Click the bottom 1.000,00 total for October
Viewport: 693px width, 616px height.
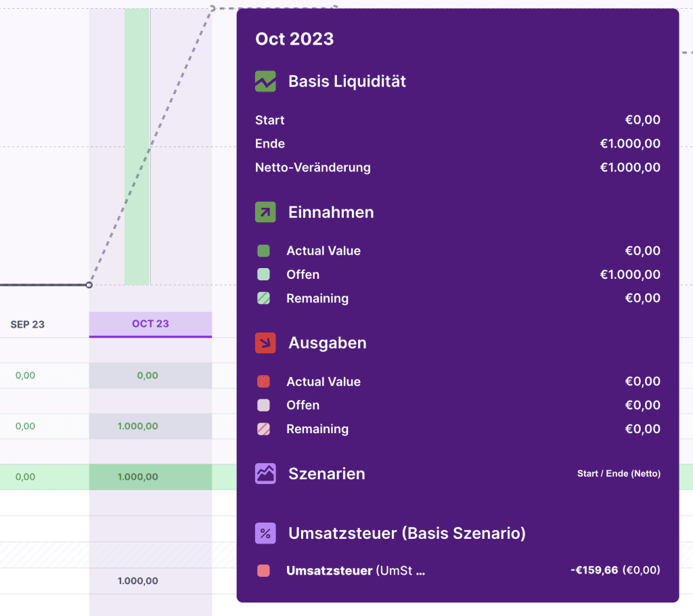(138, 581)
